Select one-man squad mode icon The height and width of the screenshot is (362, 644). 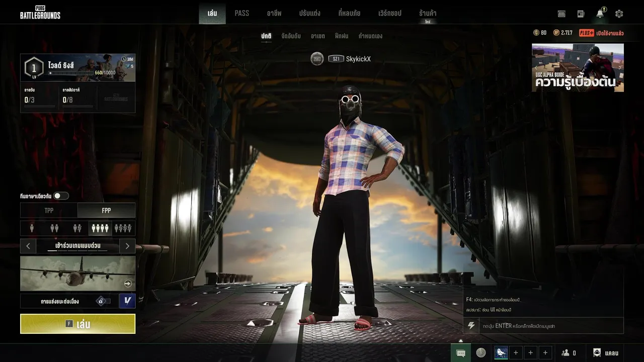point(123,228)
